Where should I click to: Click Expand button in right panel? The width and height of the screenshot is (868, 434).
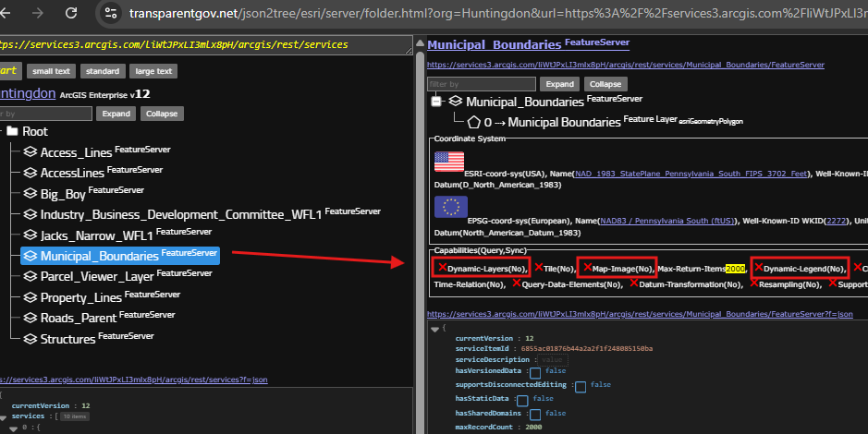click(x=559, y=84)
